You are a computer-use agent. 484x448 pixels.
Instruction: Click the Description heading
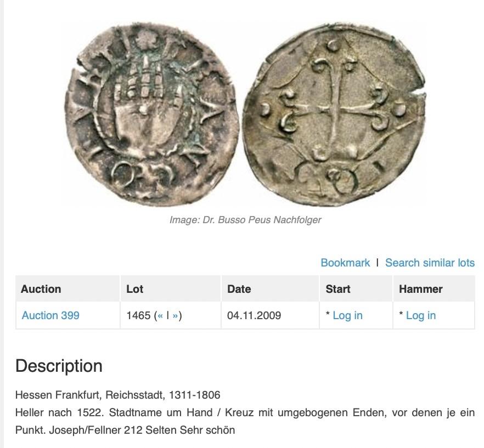click(59, 366)
